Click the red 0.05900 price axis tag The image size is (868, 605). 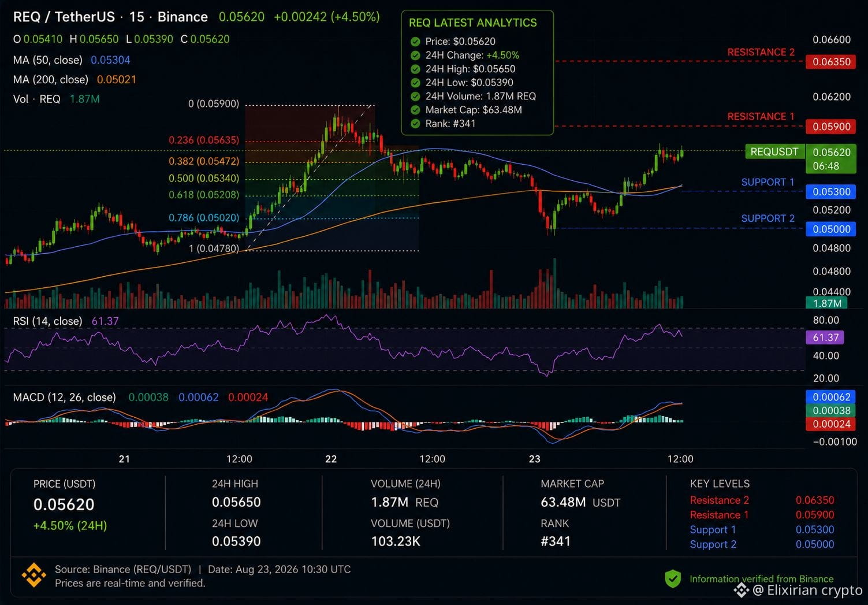point(831,127)
